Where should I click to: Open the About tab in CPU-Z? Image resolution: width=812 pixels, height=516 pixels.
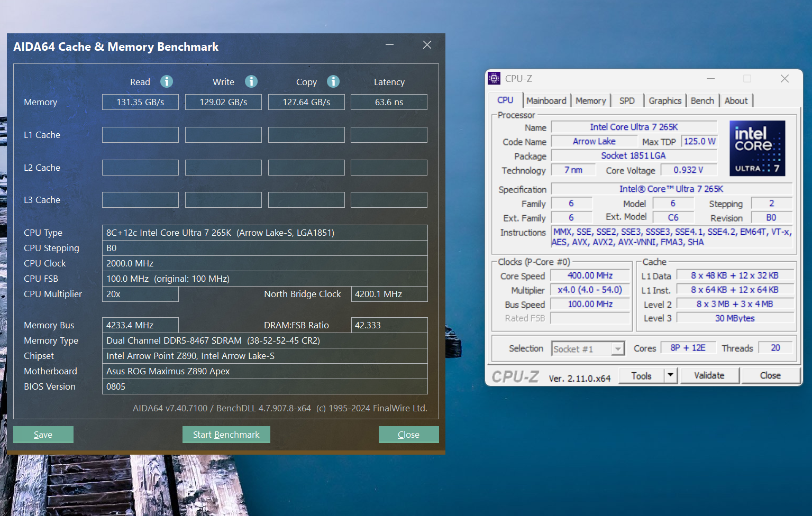tap(736, 100)
